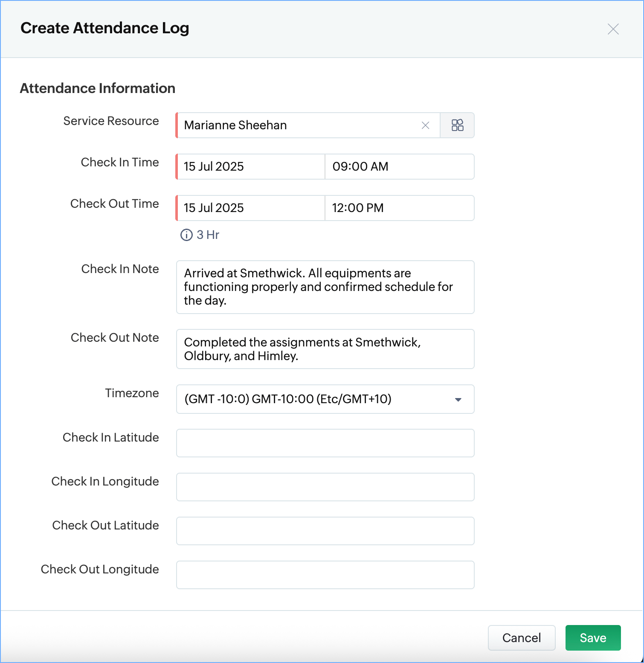
Task: Open the Check In time field
Action: tap(399, 167)
